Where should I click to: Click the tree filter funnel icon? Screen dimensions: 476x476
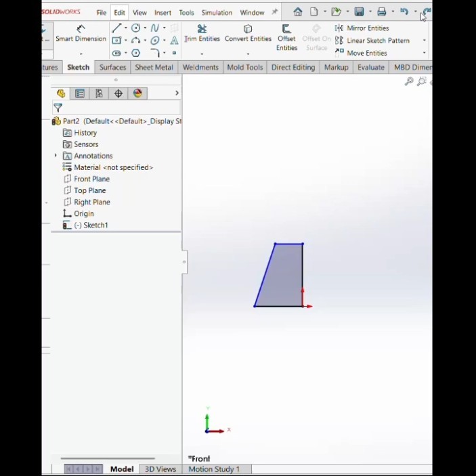tap(58, 108)
